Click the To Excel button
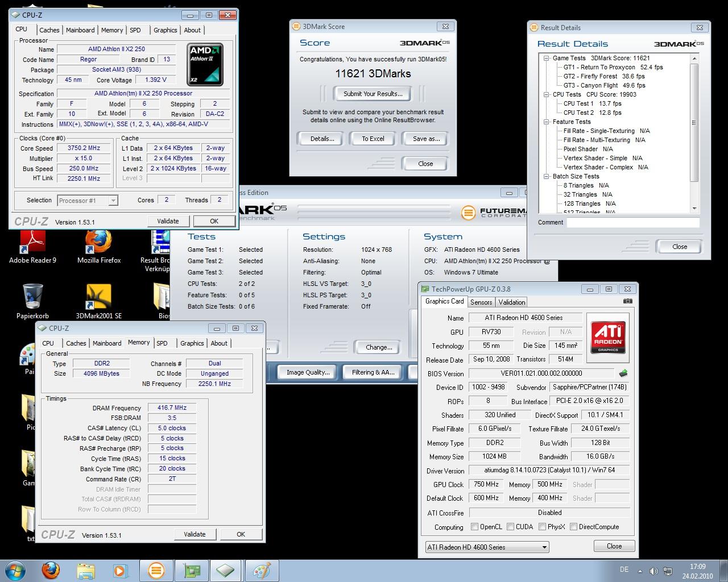 click(373, 139)
